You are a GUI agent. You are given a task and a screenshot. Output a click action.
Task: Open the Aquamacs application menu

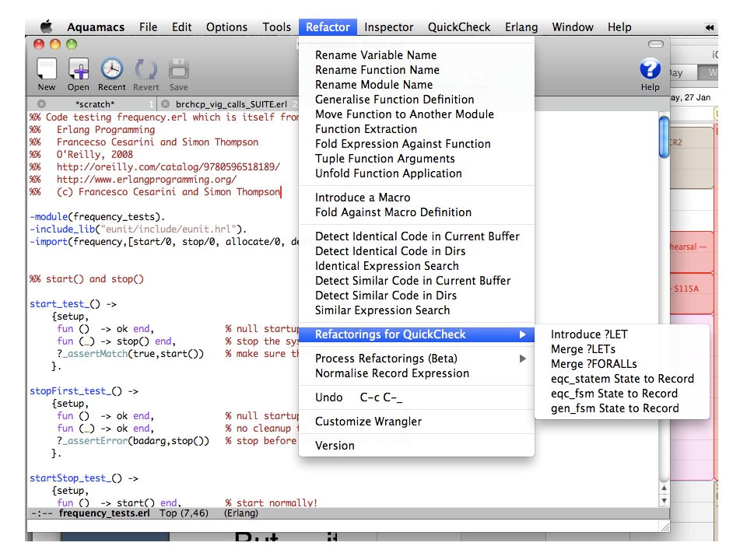click(x=96, y=27)
